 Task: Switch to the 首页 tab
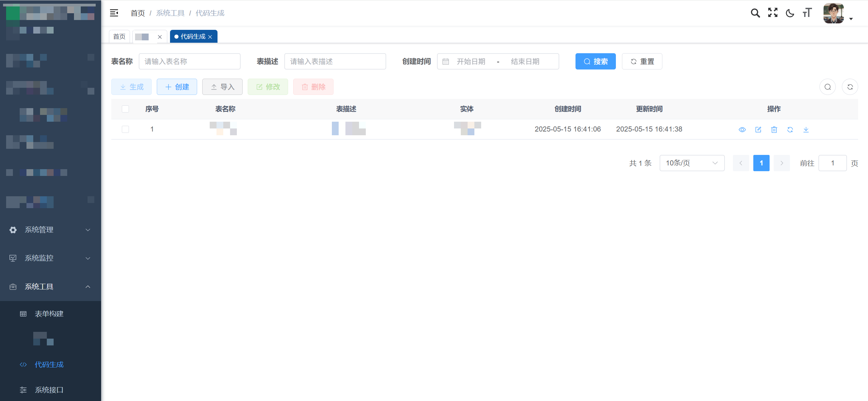(119, 37)
